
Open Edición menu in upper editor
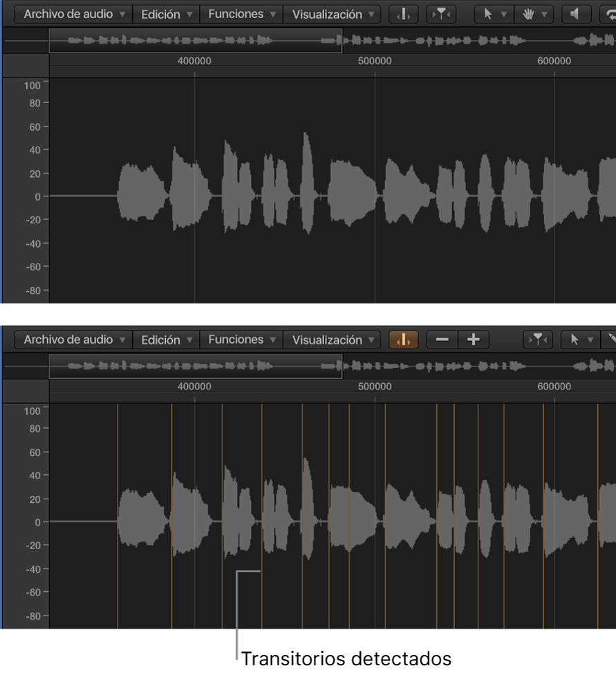coord(166,15)
